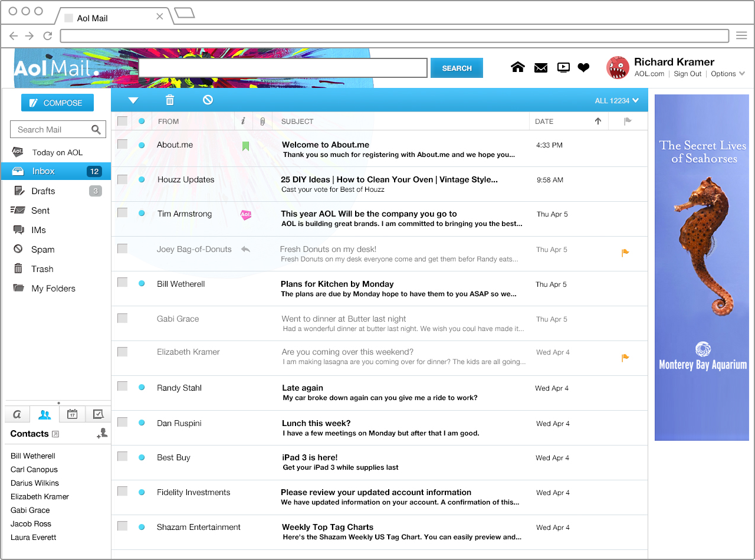
Task: Reload the page with browser refresh icon
Action: click(48, 35)
